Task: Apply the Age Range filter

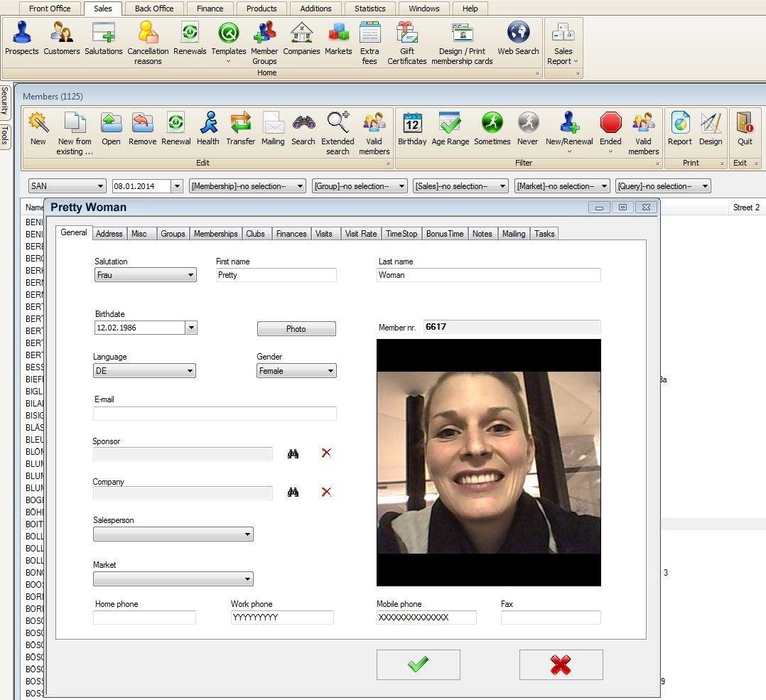Action: 451,129
